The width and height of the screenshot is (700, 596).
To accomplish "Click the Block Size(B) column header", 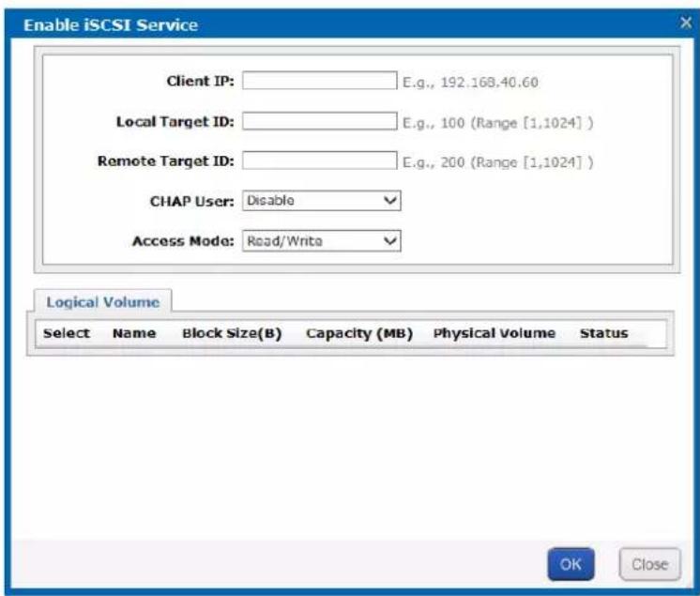I will [x=232, y=333].
